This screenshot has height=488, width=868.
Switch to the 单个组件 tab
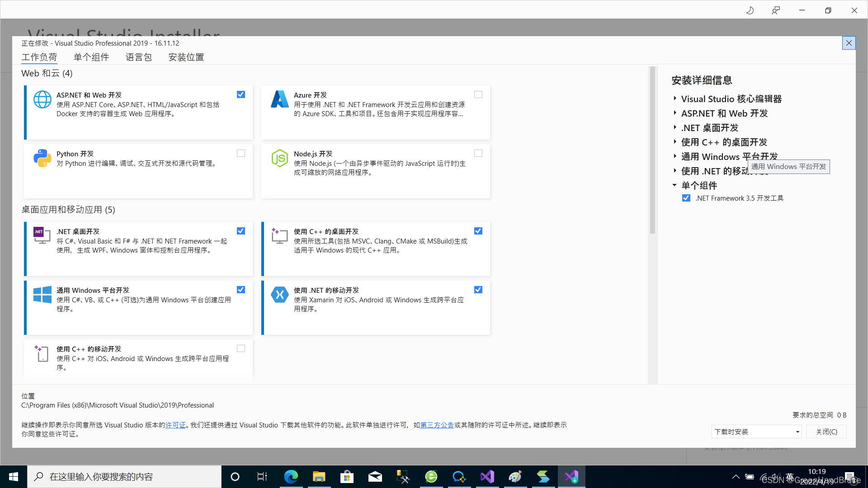[x=91, y=57]
